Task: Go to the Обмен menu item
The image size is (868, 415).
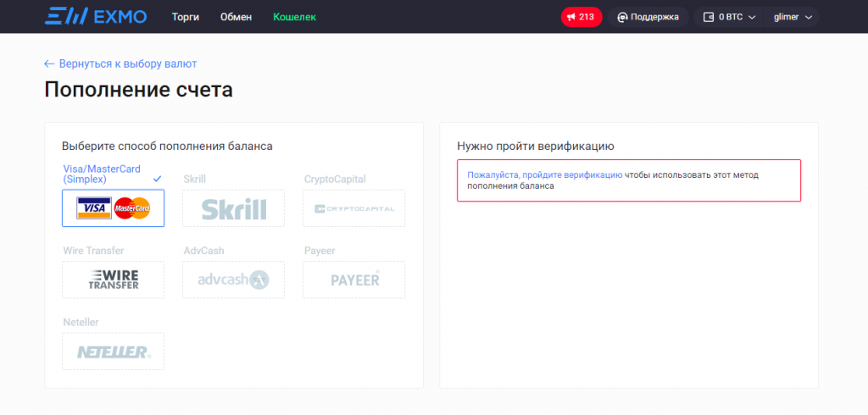Action: click(236, 17)
